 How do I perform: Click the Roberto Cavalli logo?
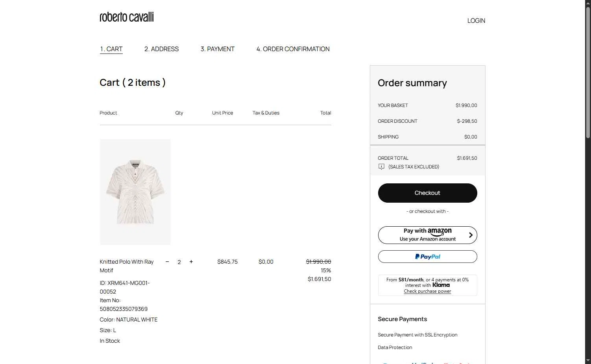coord(127,17)
